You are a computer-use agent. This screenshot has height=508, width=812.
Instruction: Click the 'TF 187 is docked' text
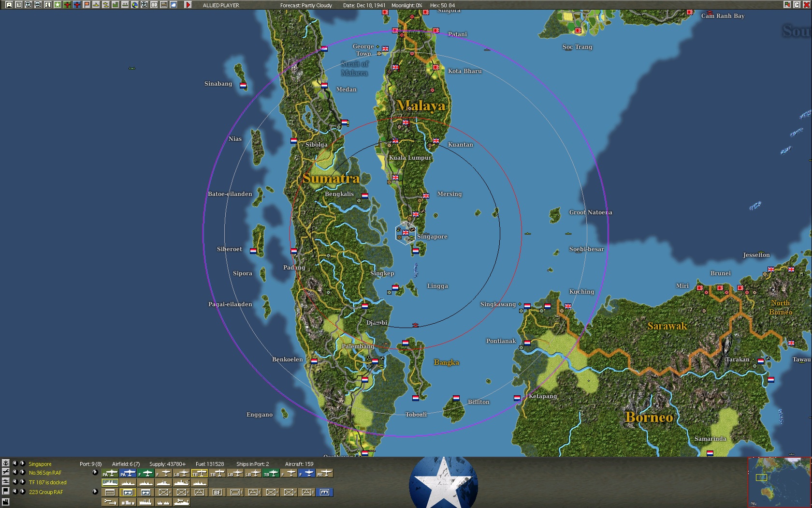48,482
